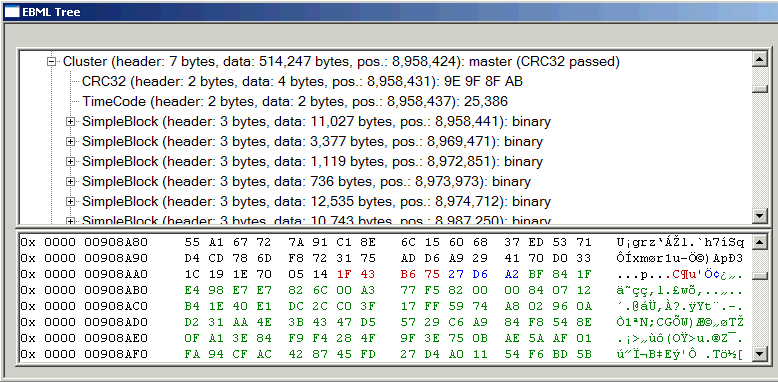Select SimpleBlock at pos. 8,973,973
Screen dimensions: 778x382
306,181
